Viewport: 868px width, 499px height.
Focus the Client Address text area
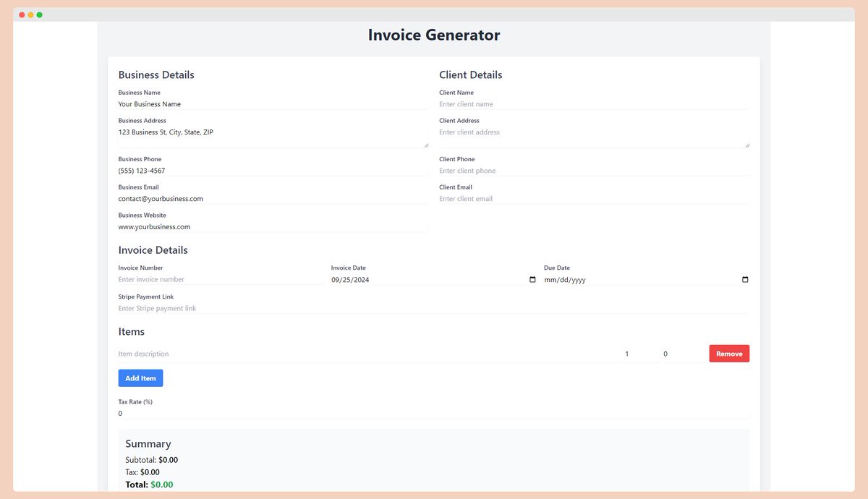pyautogui.click(x=595, y=137)
